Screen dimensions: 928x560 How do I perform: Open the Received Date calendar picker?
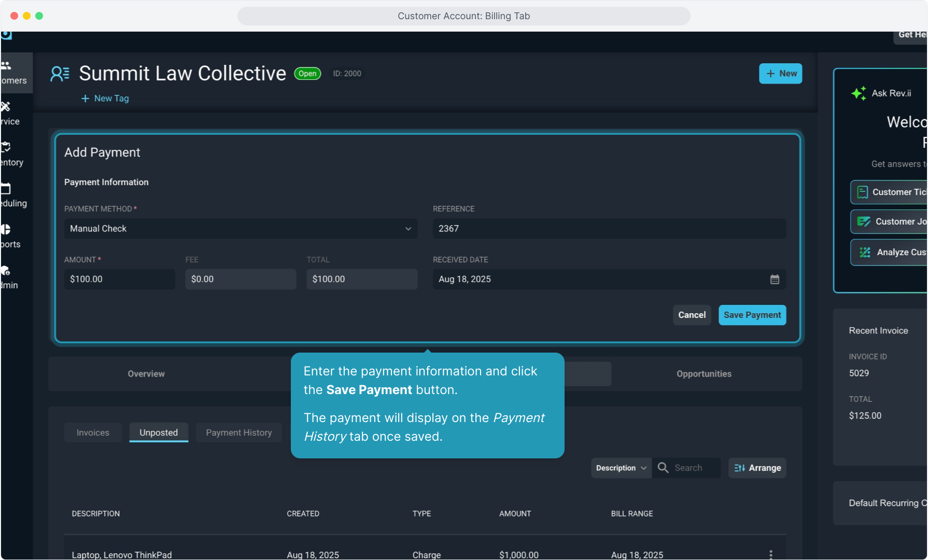[775, 279]
